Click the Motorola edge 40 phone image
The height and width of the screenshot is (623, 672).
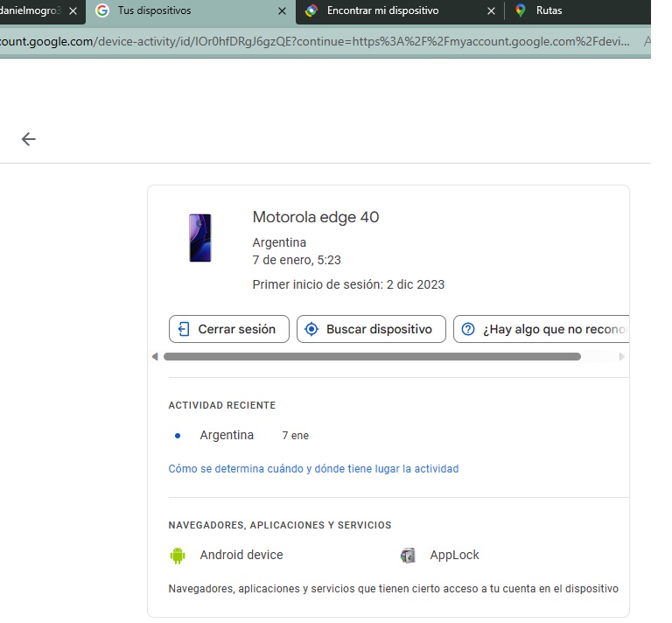tap(200, 238)
